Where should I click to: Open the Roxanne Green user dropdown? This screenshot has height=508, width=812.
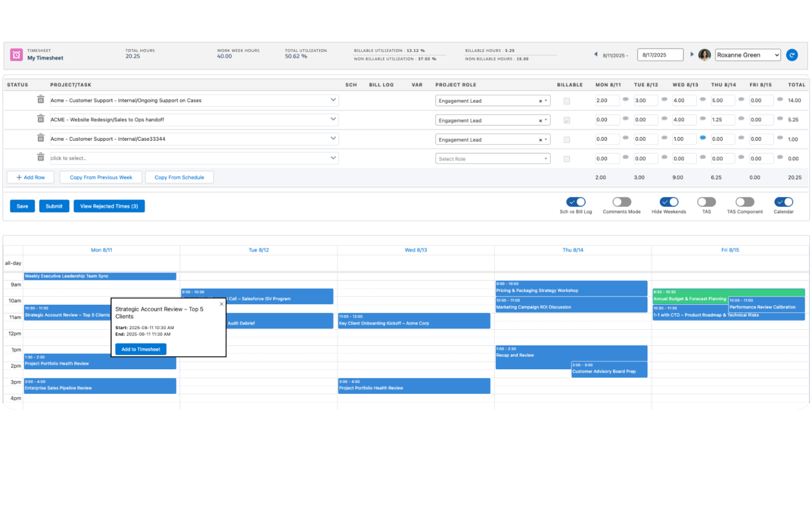[747, 55]
